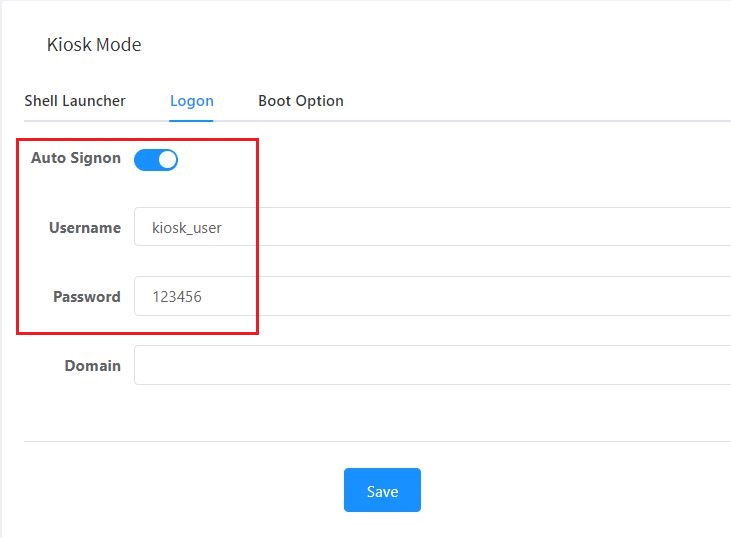Disable the Auto Signon switch
The width and height of the screenshot is (731, 538).
point(156,159)
